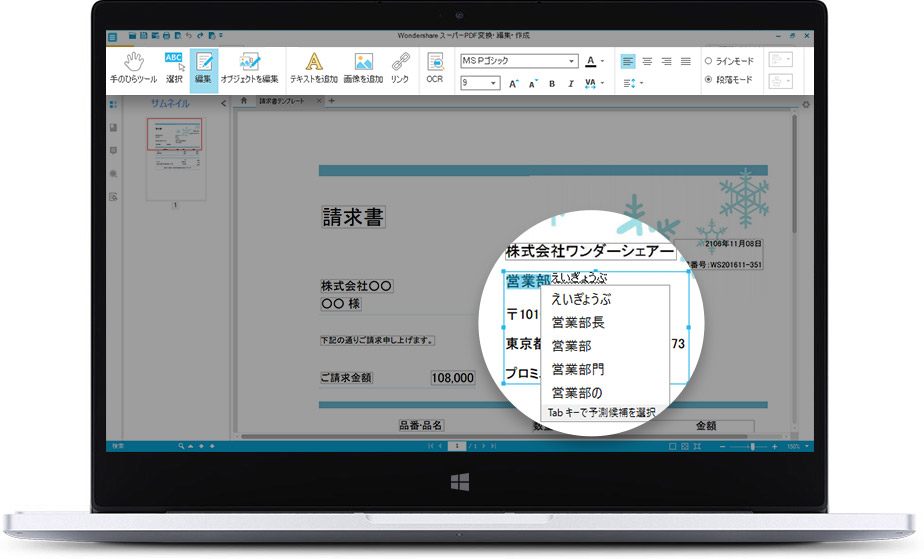This screenshot has height=559, width=924.
Task: Click the font color A swatch
Action: tap(590, 61)
